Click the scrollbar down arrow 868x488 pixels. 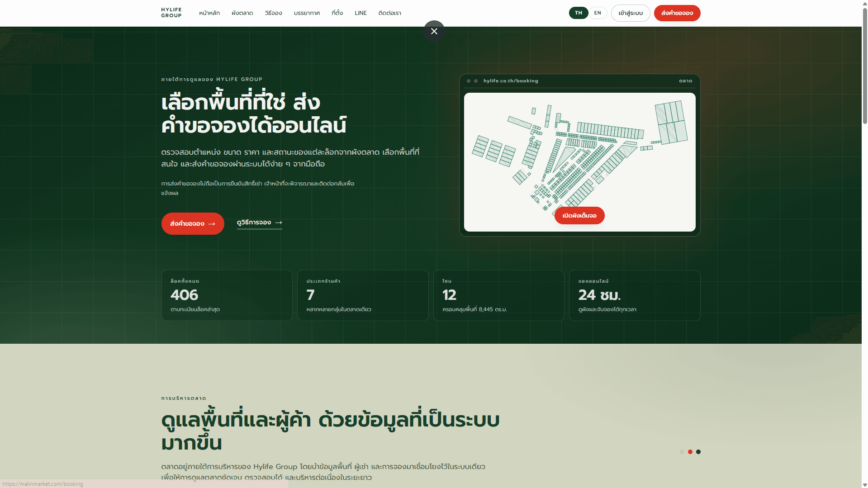[865, 484]
